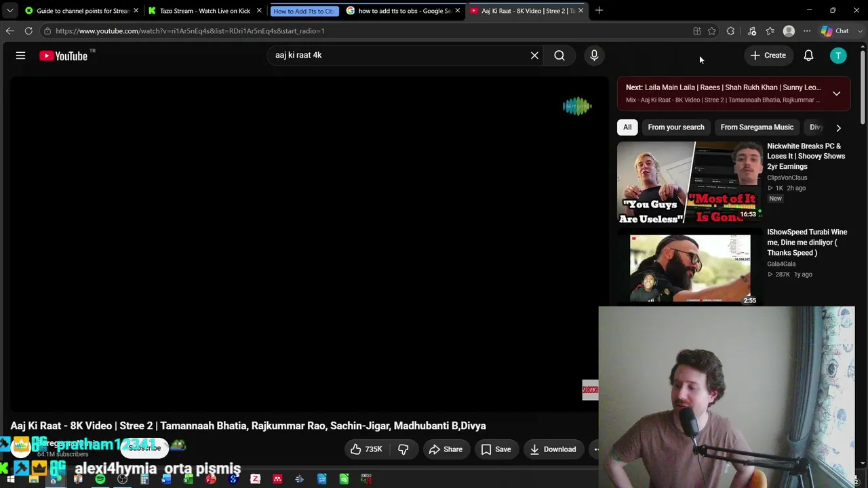Open OBS Studio from the taskbar
The image size is (868, 488).
(122, 480)
